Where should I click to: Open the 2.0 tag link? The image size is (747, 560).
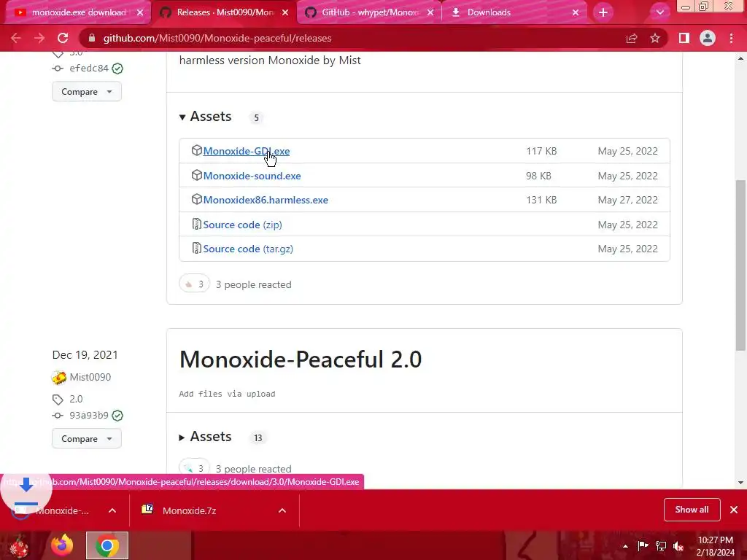[x=76, y=399]
